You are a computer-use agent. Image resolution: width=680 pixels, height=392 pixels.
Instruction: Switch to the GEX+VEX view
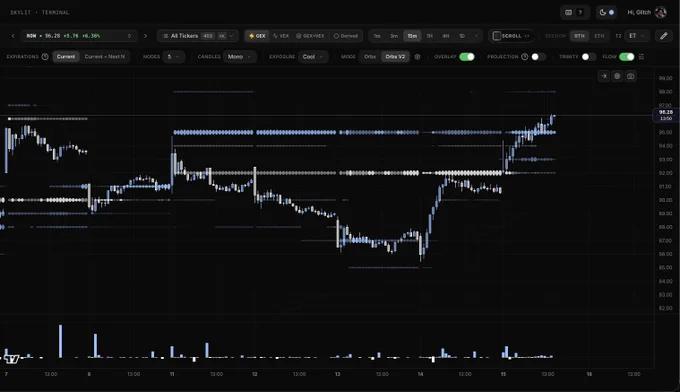[x=311, y=36]
